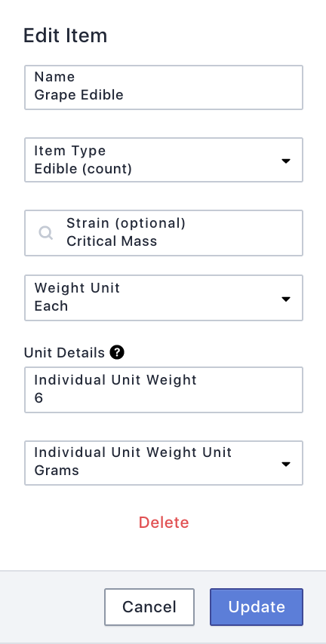326x644 pixels.
Task: Open the Grams weight unit dropdown
Action: click(x=164, y=463)
